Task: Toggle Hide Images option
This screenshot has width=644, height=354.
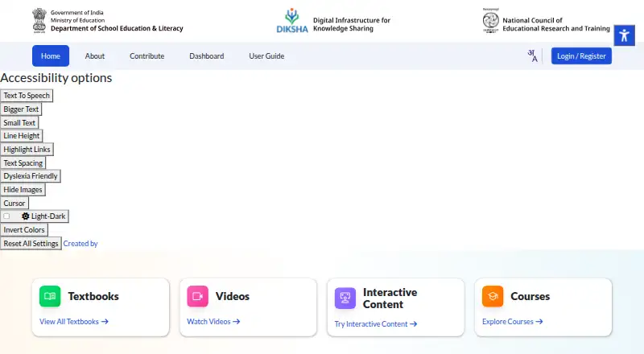Action: tap(23, 190)
